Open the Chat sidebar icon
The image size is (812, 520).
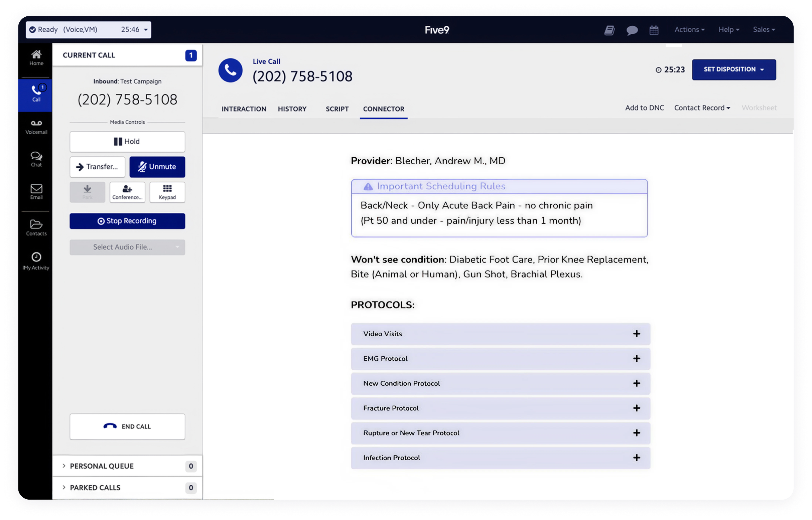36,159
